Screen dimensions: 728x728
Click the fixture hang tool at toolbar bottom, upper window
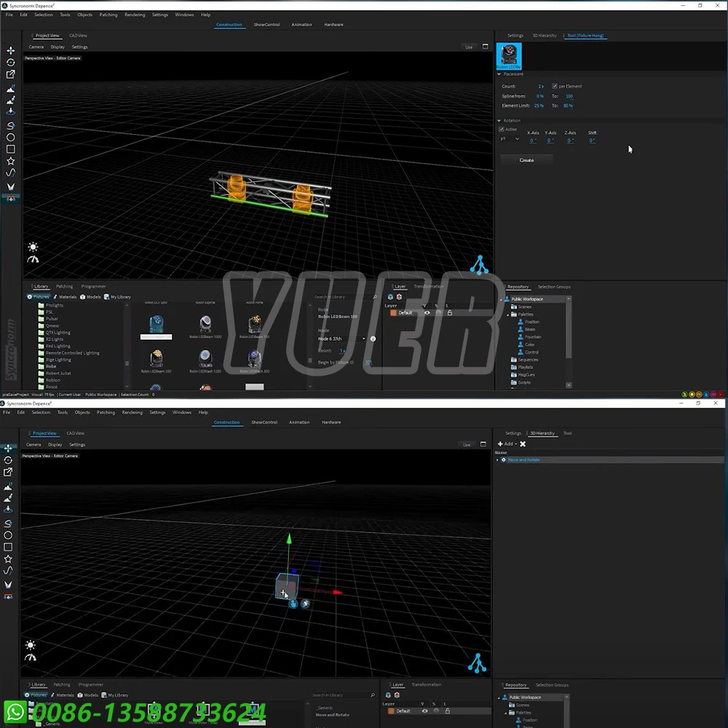[x=11, y=198]
